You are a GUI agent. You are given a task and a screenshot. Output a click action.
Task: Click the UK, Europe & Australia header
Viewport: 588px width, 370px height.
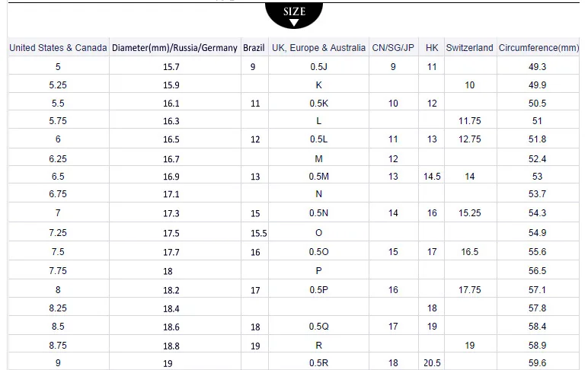318,48
